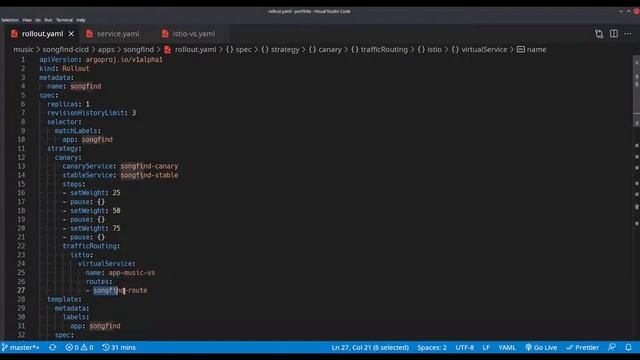Open the Run menu
The height and width of the screenshot is (360, 640).
point(49,20)
